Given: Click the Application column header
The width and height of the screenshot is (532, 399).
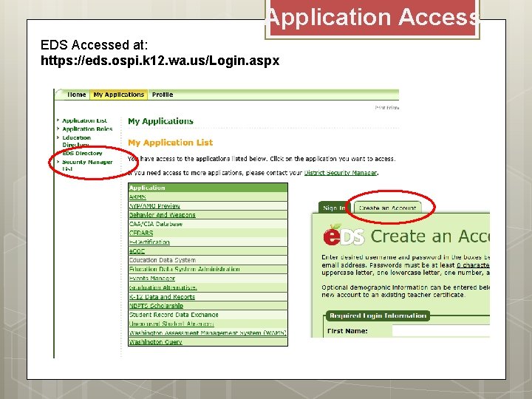Looking at the screenshot, I should (208, 188).
